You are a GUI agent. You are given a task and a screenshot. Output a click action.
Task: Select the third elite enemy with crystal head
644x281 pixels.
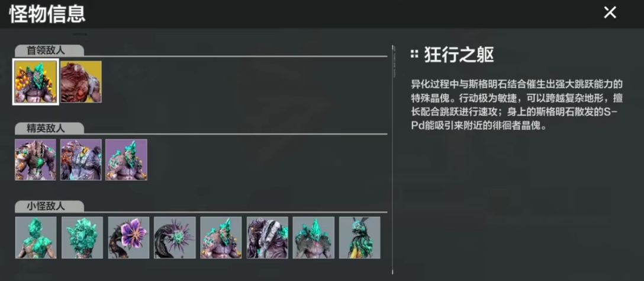(x=127, y=159)
